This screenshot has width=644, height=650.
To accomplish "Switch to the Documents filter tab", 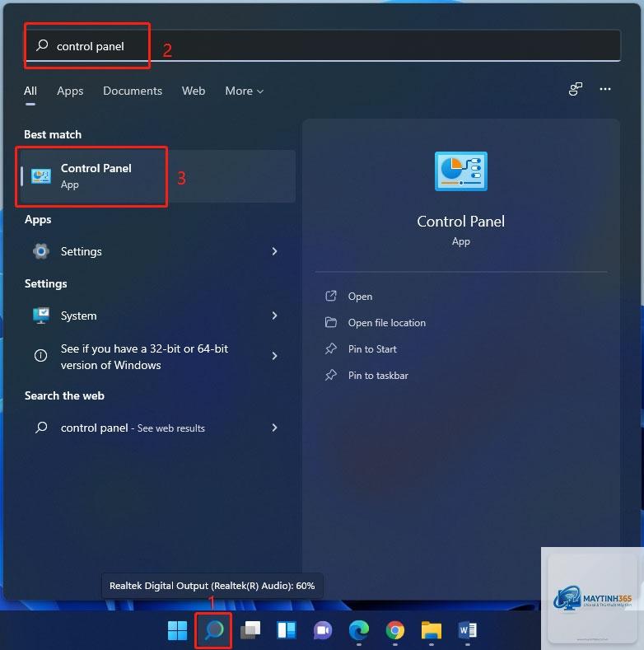I will click(133, 91).
